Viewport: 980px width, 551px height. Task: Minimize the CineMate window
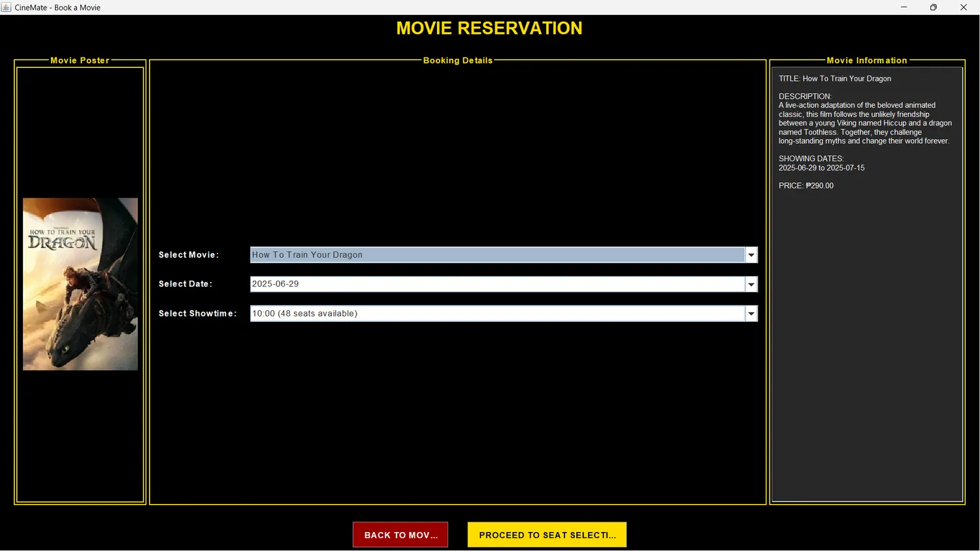pos(904,7)
